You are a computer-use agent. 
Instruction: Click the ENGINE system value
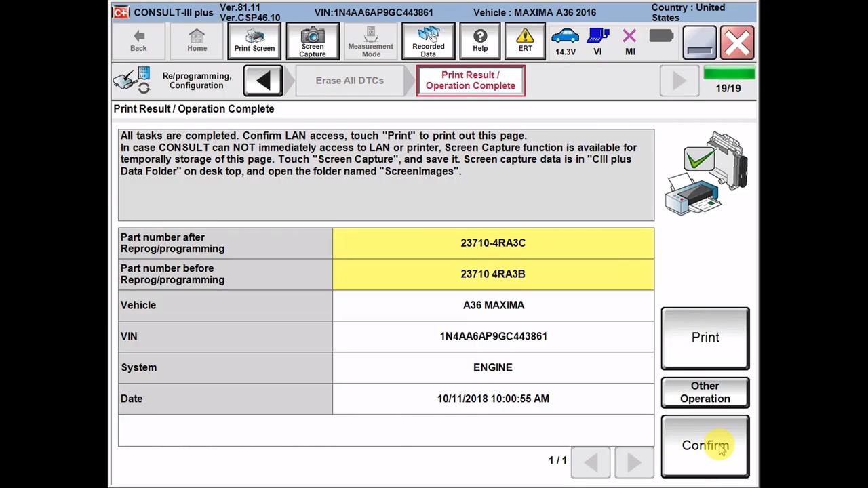[x=493, y=368]
